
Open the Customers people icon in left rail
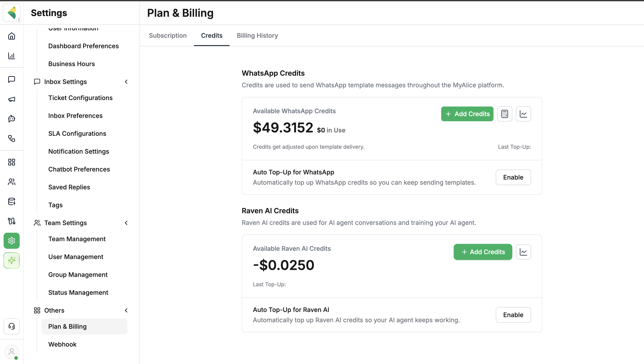pos(11,182)
